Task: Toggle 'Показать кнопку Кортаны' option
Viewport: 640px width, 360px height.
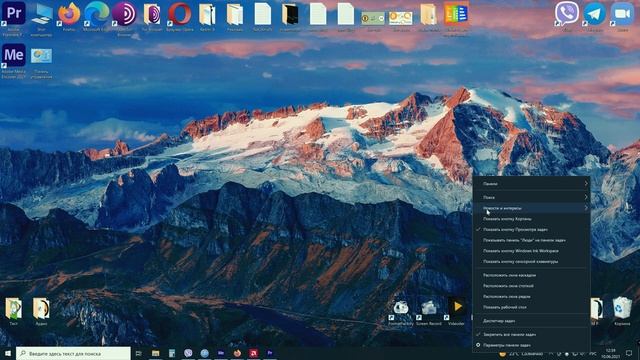Action: tap(531, 219)
